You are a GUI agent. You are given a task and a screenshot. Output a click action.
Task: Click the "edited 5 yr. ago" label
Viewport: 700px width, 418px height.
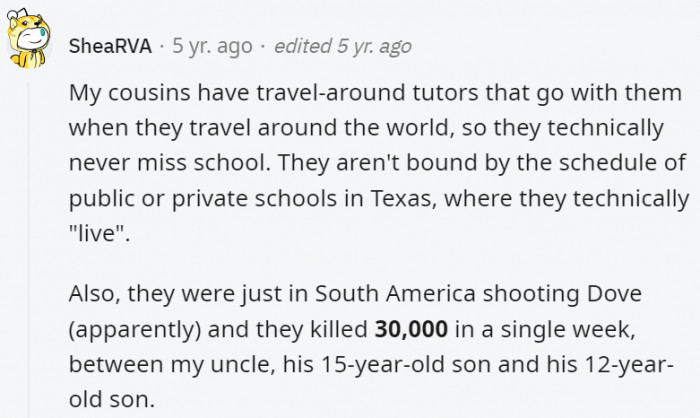pyautogui.click(x=342, y=46)
